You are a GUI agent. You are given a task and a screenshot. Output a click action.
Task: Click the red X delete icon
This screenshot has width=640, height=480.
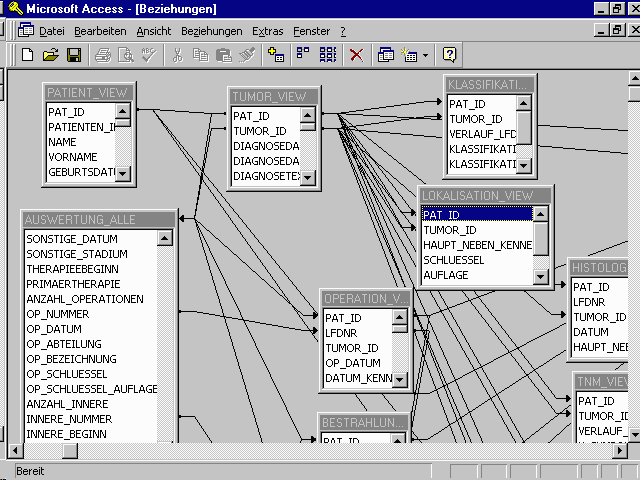click(x=356, y=55)
